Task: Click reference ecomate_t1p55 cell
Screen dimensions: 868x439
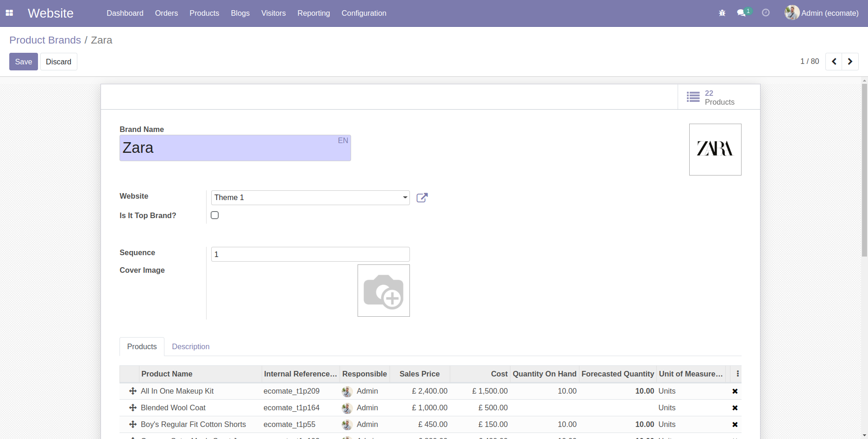Action: 289,425
